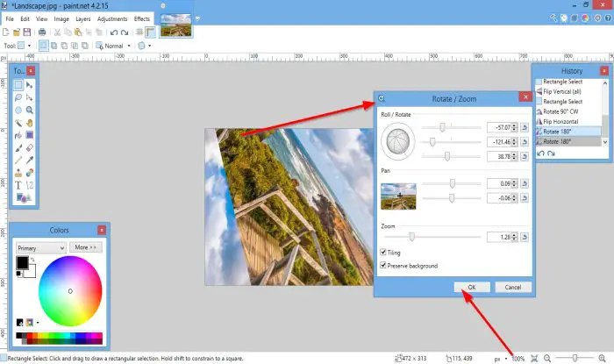Click the Print toolbar icon

click(x=42, y=32)
